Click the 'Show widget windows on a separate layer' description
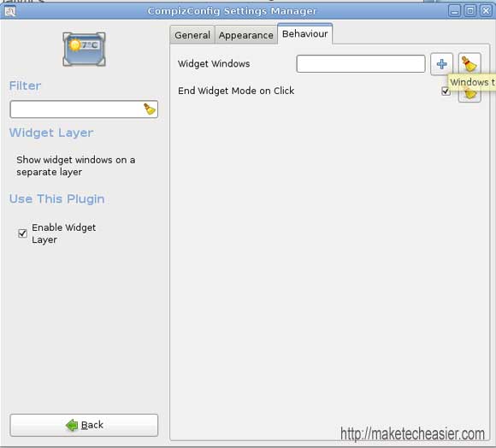Image resolution: width=496 pixels, height=448 pixels. point(76,166)
